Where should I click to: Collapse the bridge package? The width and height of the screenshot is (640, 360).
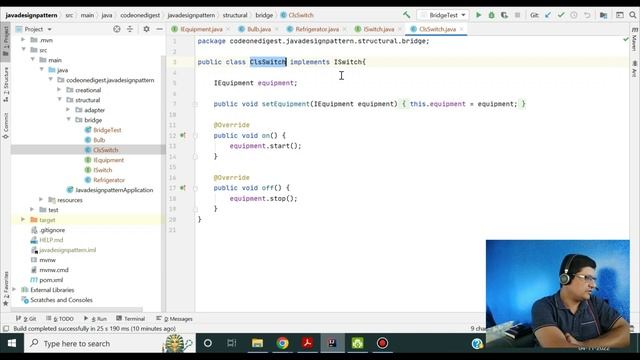[x=68, y=120]
